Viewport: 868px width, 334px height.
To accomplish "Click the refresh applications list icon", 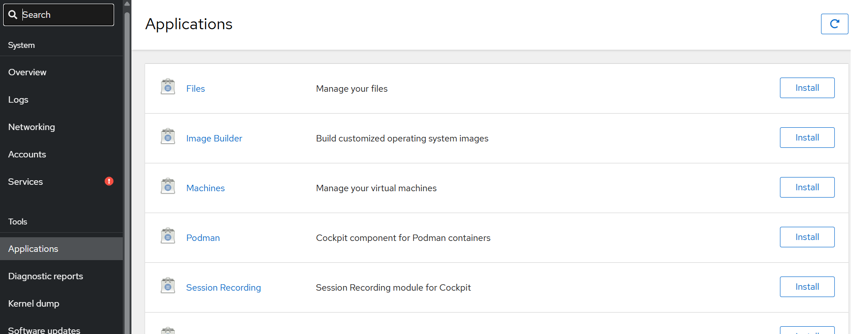I will [x=834, y=24].
